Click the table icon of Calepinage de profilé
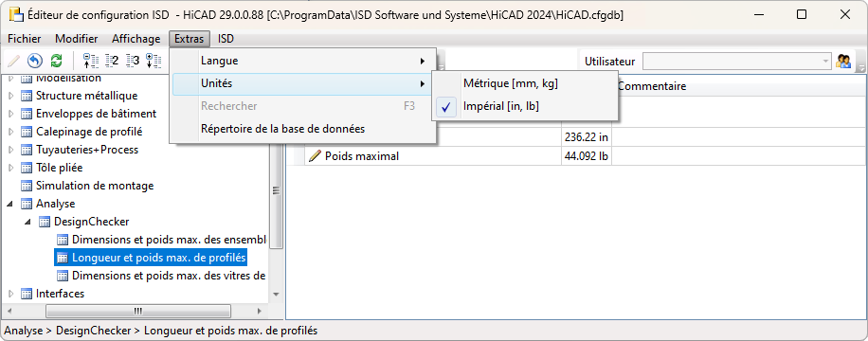This screenshot has width=868, height=341. (x=26, y=132)
